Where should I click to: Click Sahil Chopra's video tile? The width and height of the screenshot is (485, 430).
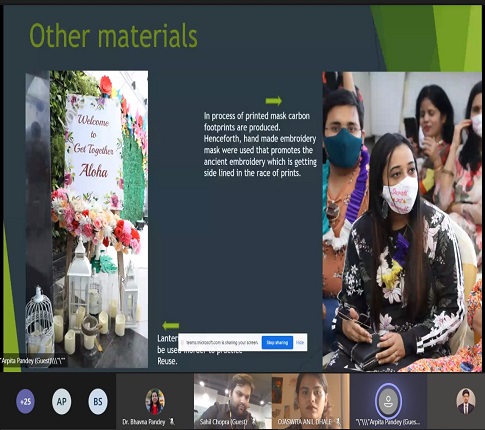[233, 401]
